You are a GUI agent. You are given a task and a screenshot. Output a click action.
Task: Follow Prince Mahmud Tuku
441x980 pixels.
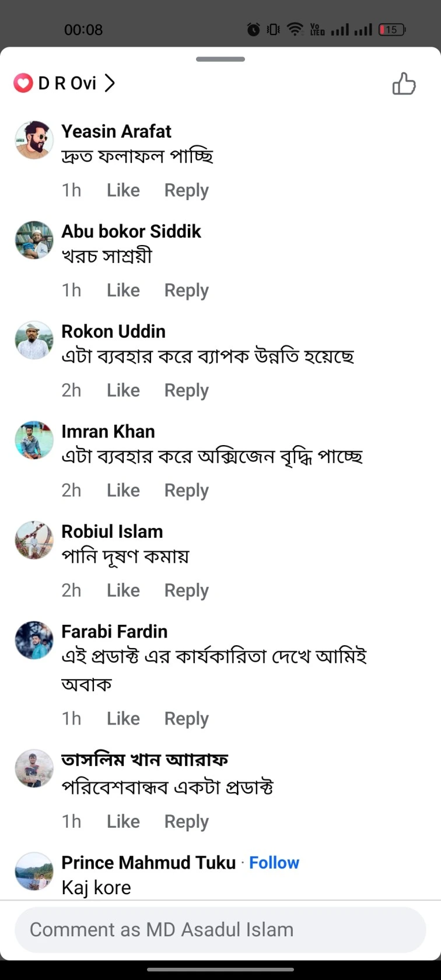click(x=274, y=862)
